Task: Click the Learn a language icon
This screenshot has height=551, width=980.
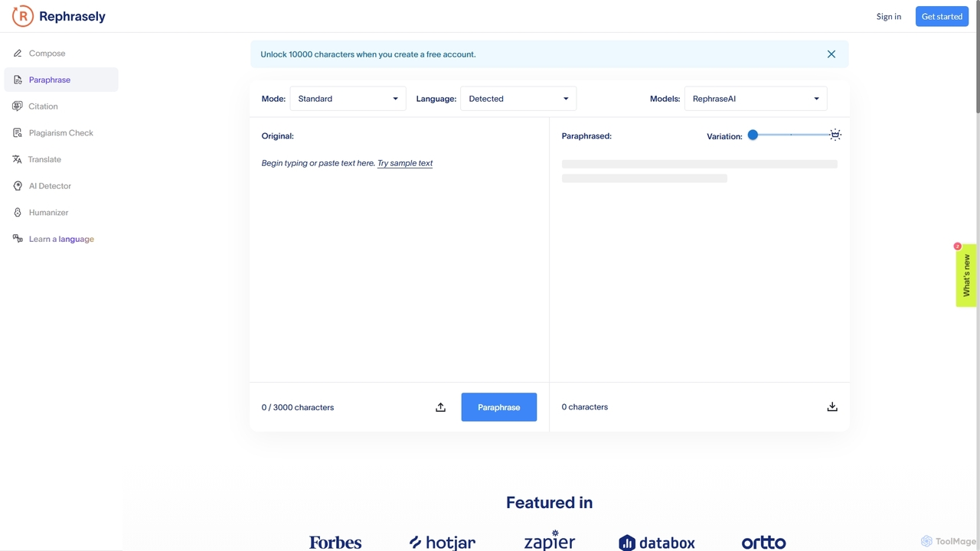Action: (x=18, y=239)
